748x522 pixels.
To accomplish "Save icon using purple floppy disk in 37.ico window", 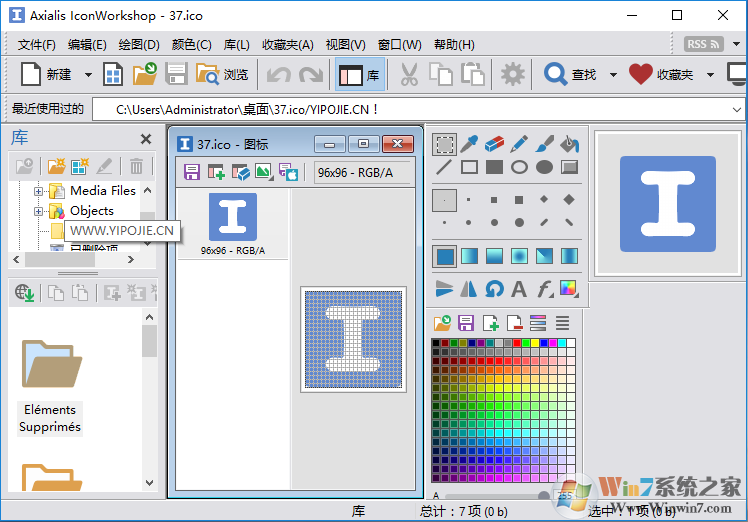I will point(192,172).
